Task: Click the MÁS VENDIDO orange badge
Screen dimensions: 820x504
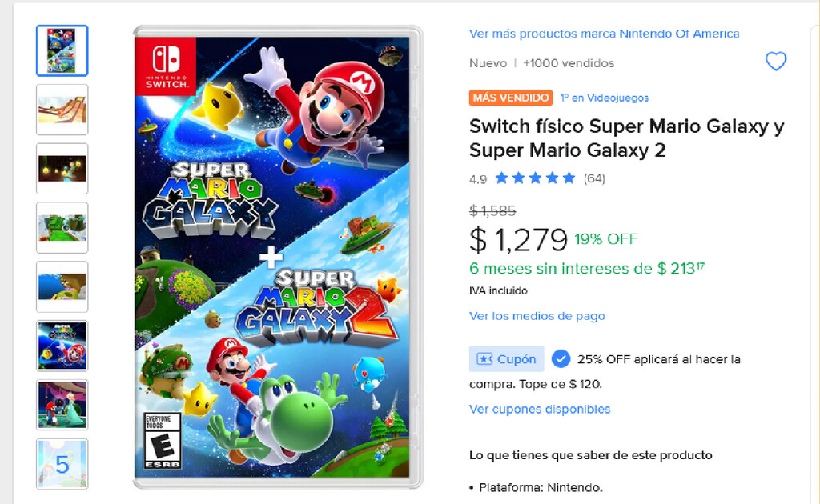Action: coord(509,98)
